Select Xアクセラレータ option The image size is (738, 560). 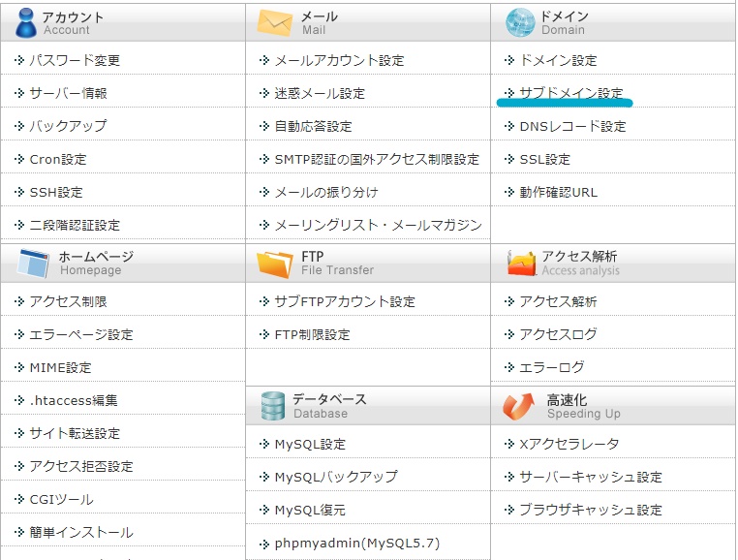pyautogui.click(x=569, y=444)
